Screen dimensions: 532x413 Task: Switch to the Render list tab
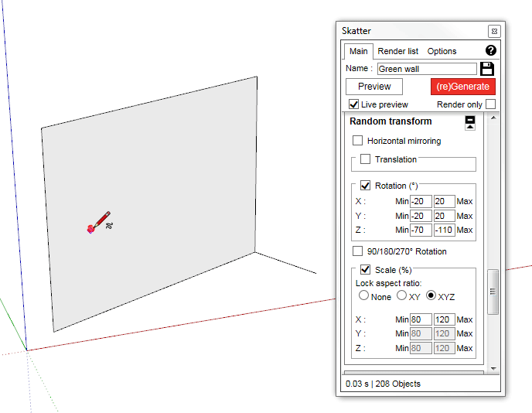point(399,51)
